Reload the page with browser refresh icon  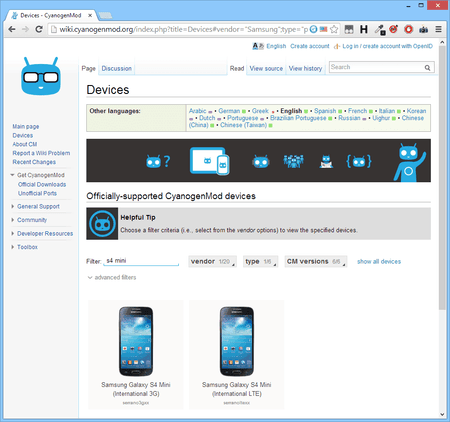pyautogui.click(x=39, y=29)
